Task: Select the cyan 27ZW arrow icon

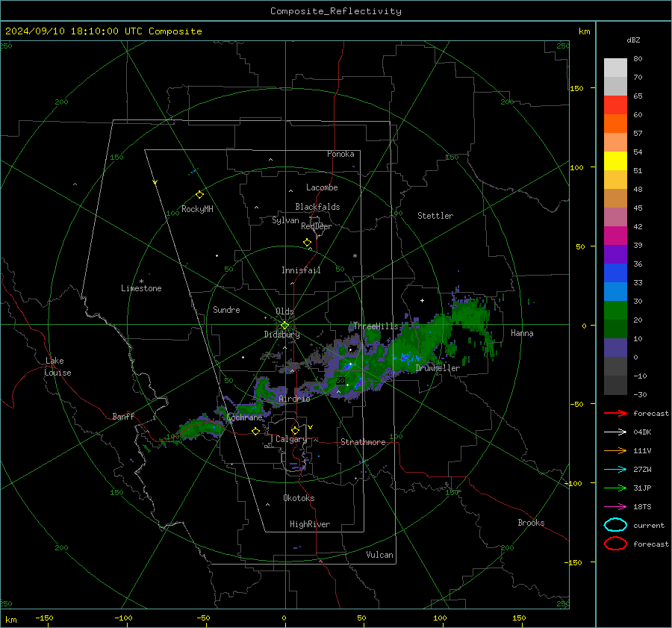Action: click(615, 470)
